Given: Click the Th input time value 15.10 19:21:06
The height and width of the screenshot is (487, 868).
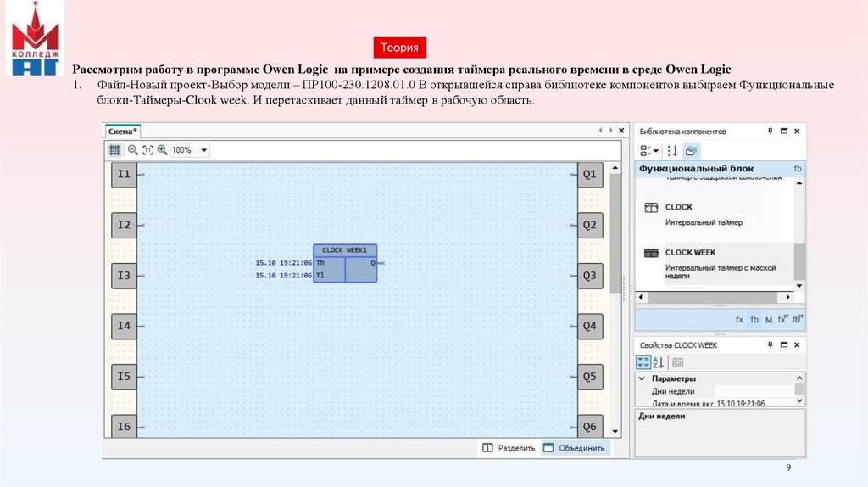Looking at the screenshot, I should (x=283, y=263).
